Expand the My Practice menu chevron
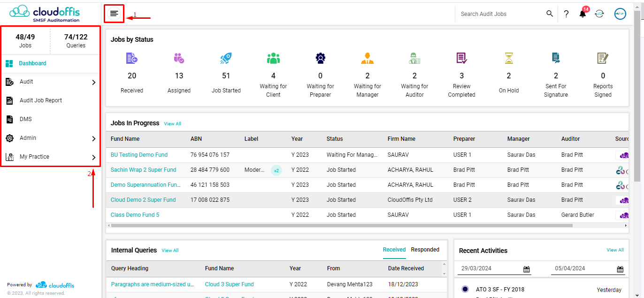644x298 pixels. click(93, 157)
